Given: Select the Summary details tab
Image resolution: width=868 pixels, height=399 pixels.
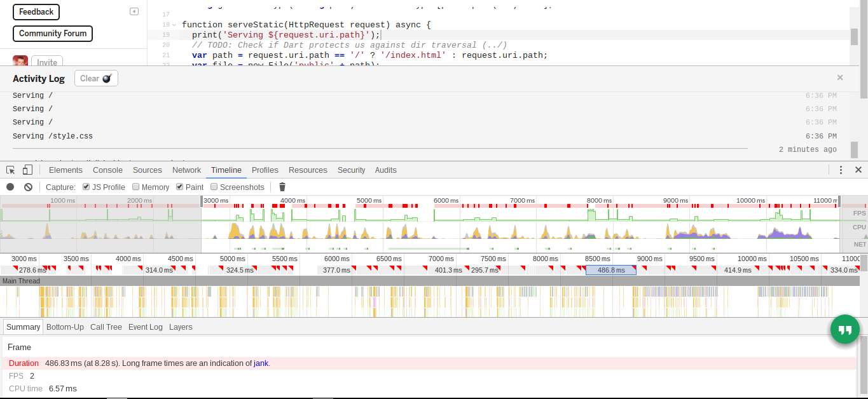Looking at the screenshot, I should (x=24, y=327).
